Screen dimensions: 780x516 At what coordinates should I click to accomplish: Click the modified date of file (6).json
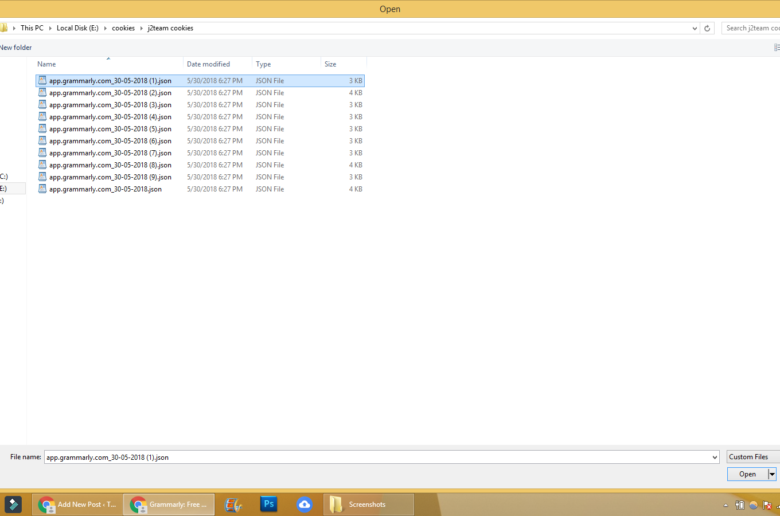(x=214, y=141)
